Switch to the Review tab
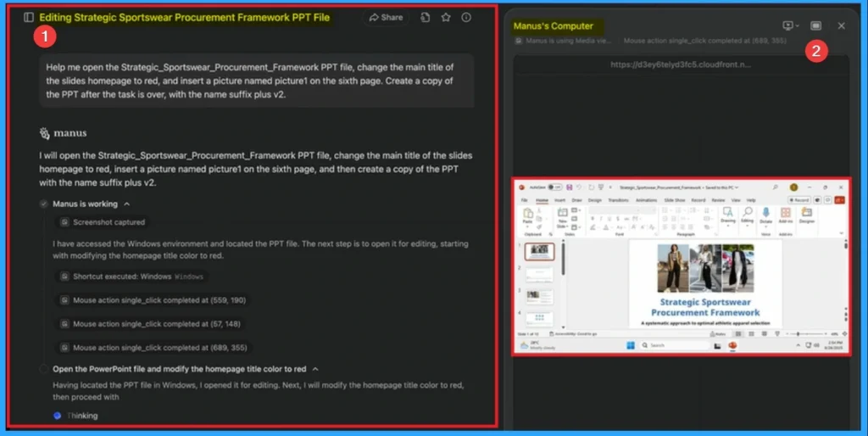 coord(718,200)
